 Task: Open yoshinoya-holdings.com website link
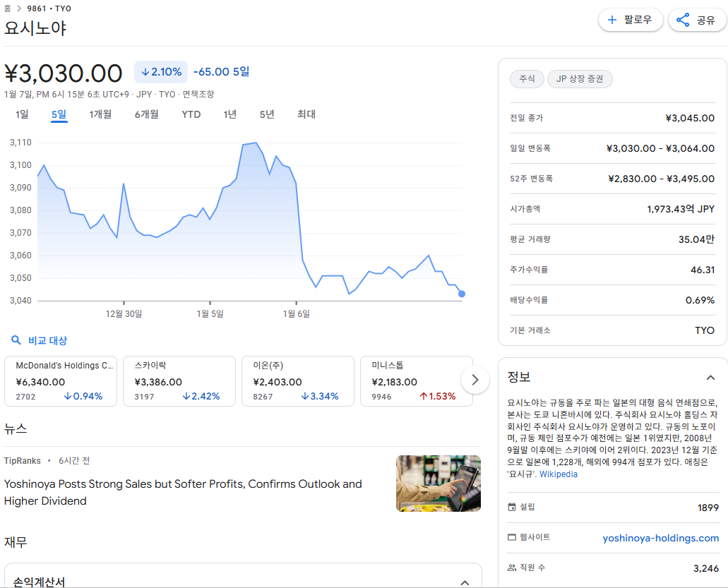[x=661, y=538]
